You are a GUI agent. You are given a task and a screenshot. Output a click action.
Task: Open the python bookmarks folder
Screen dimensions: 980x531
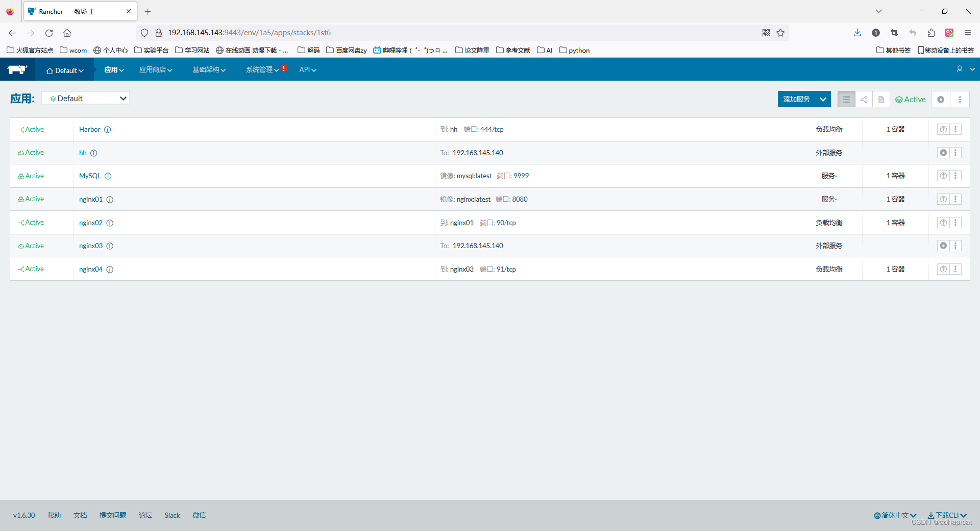[575, 50]
